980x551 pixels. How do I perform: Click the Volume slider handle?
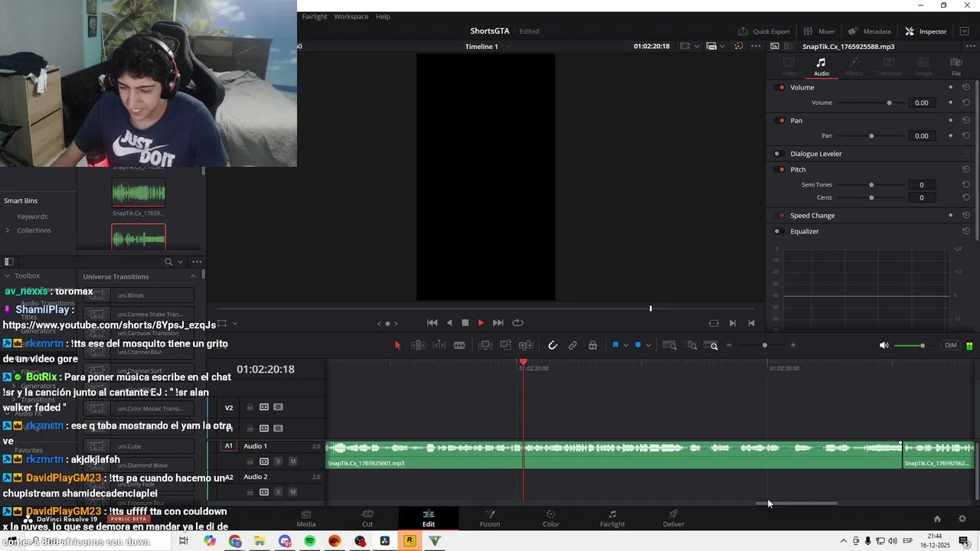(889, 103)
